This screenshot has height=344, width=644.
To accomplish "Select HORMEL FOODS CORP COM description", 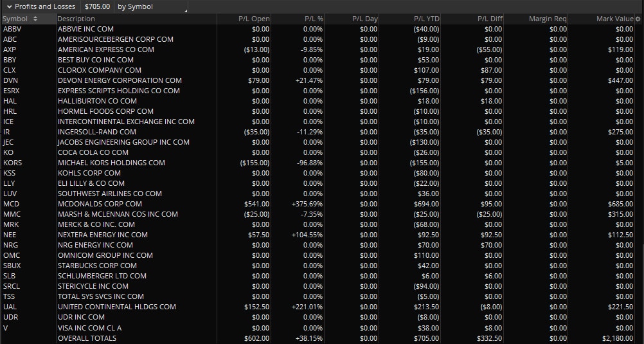I will pos(105,111).
